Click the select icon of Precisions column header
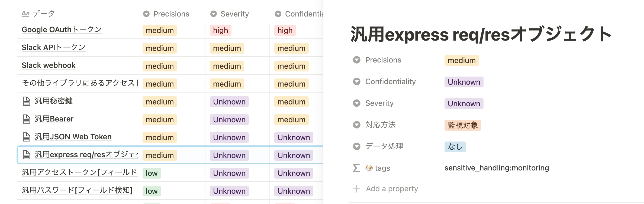The image size is (644, 204). coord(146,14)
